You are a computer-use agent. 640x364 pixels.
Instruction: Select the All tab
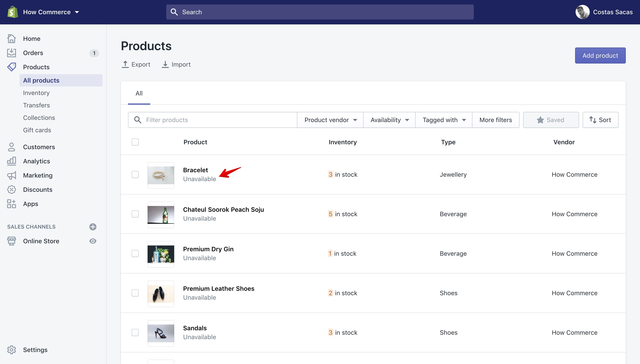pos(139,93)
